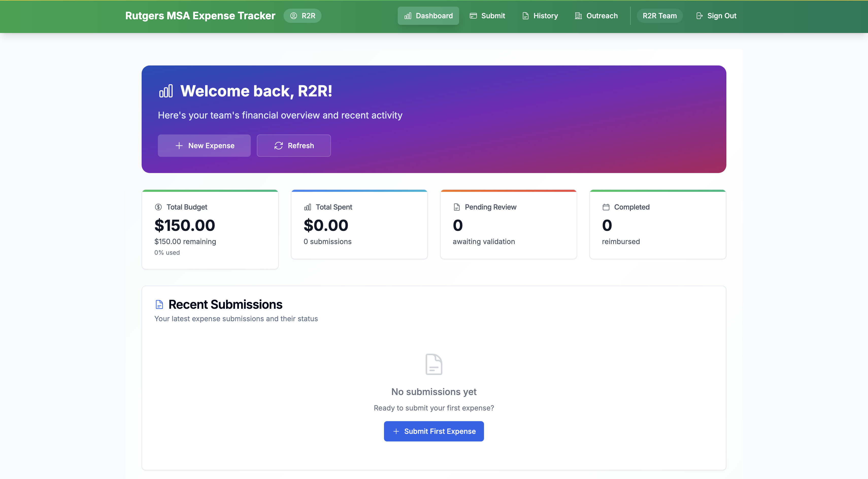Click the 'awaiting validation' text
Viewport: 868px width, 479px height.
tap(483, 242)
